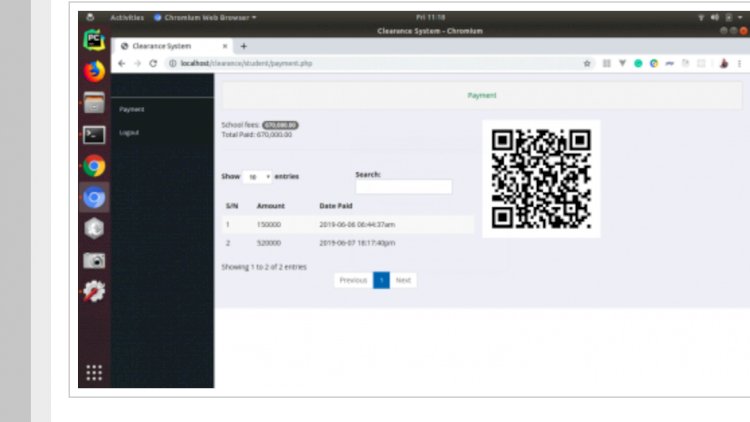Screen dimensions: 750x422
Task: View site information icon in address bar
Action: [x=173, y=63]
